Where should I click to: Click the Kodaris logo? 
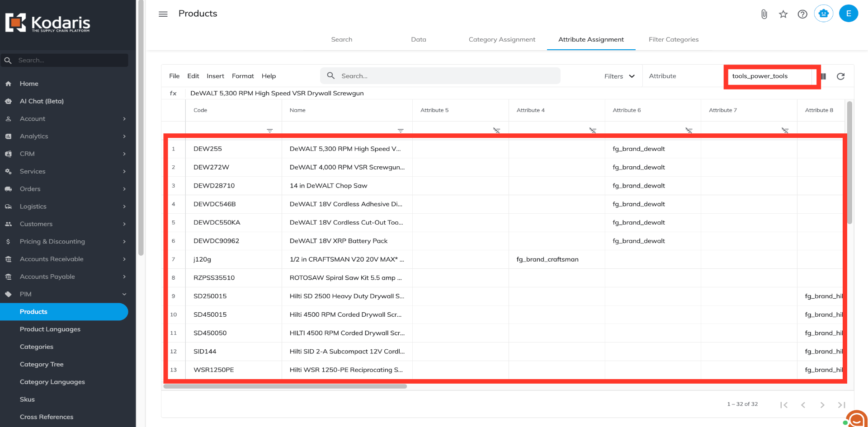tap(47, 23)
